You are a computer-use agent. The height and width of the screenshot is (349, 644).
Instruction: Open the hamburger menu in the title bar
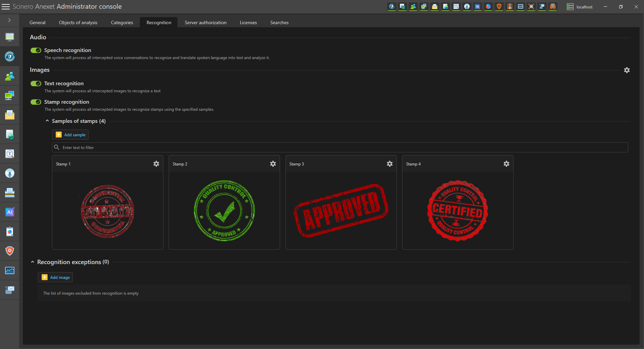(6, 7)
